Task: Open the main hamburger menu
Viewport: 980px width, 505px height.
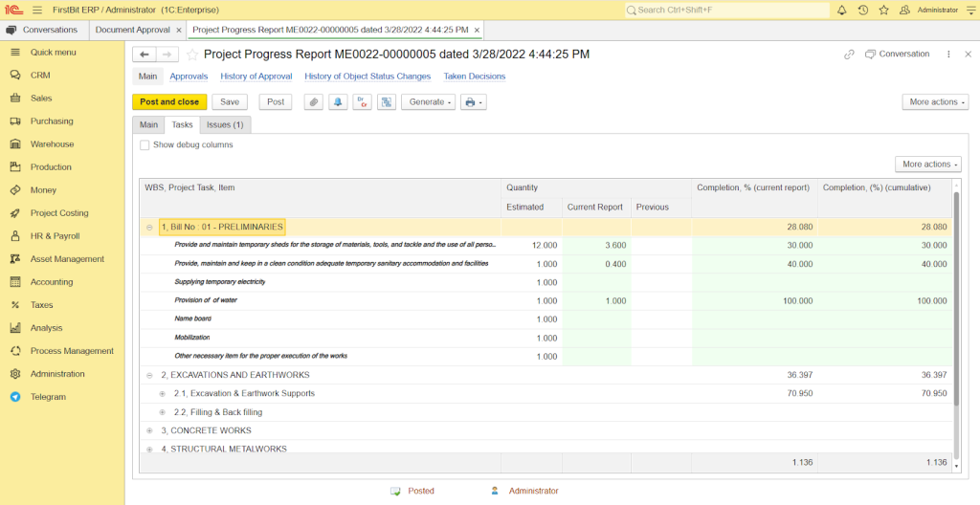Action: tap(37, 10)
